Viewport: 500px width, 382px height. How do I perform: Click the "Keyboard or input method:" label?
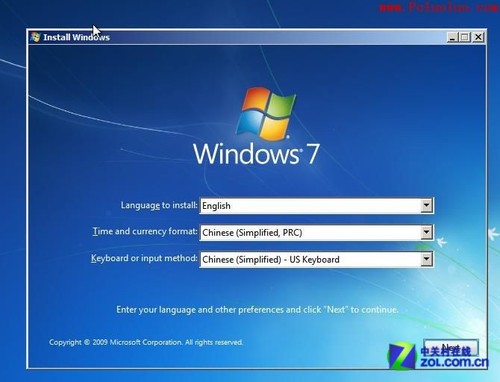coord(144,258)
